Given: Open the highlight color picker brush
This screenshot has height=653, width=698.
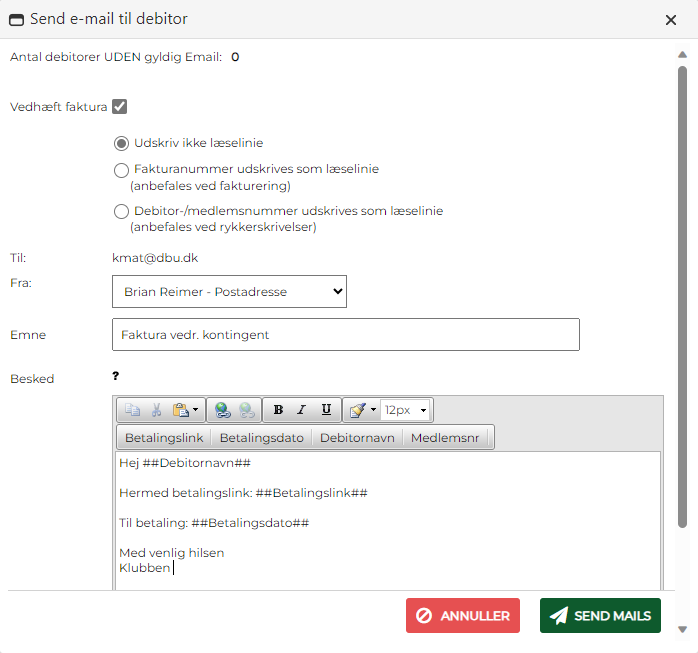Looking at the screenshot, I should tap(357, 410).
